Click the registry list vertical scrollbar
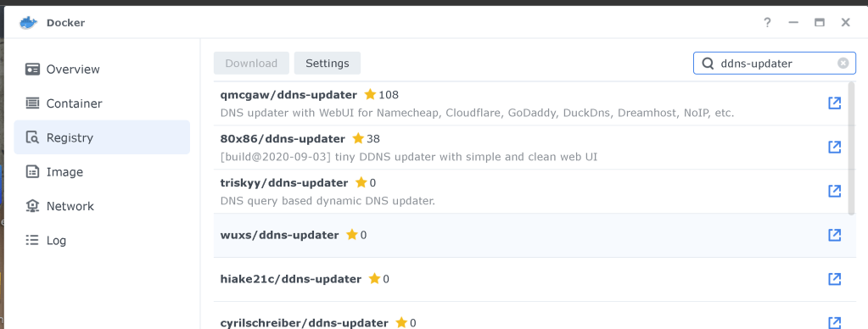The image size is (868, 329). pyautogui.click(x=851, y=148)
